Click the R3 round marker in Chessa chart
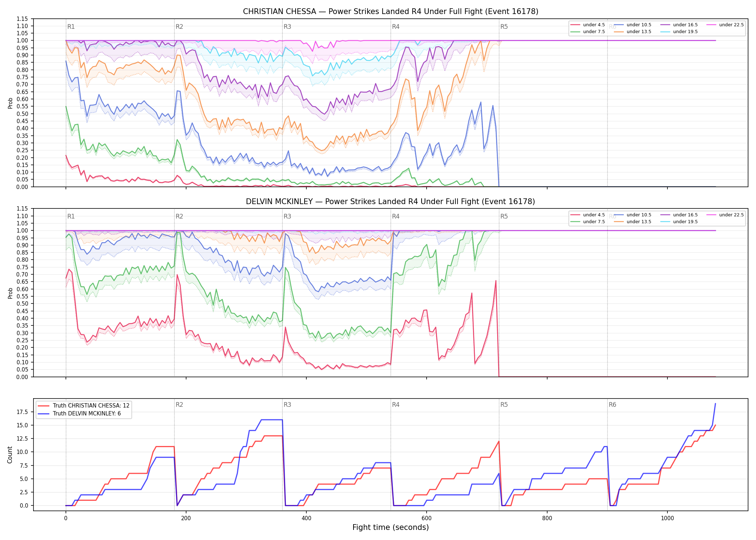This screenshot has height=540, width=756. [287, 27]
